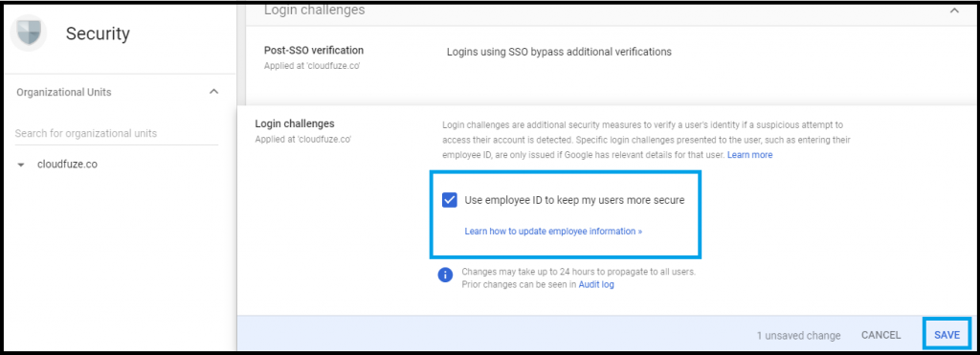Open the Post-SSO verification setting row
980x355 pixels.
click(603, 56)
